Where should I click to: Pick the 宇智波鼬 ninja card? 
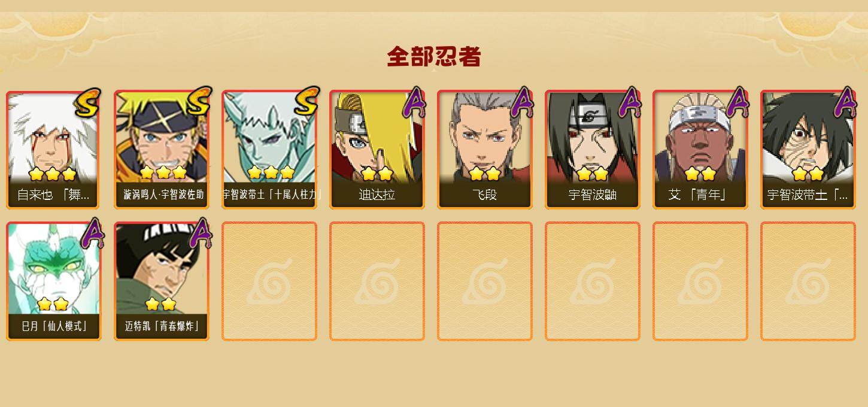click(593, 150)
